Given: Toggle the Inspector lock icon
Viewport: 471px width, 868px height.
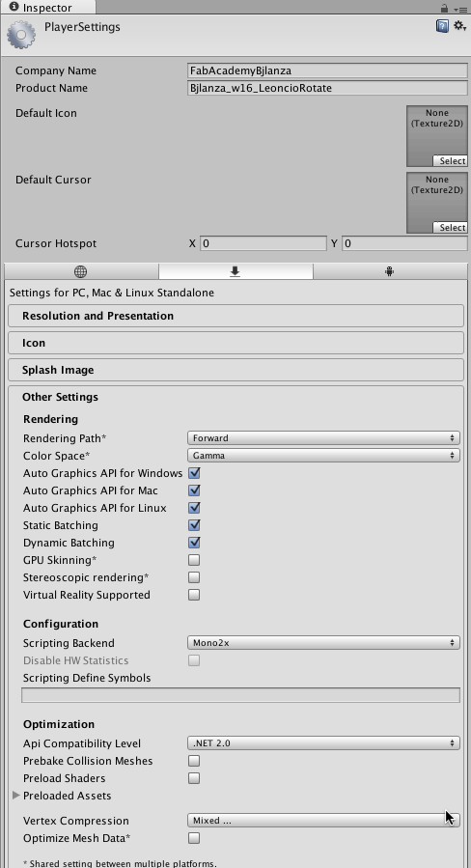Looking at the screenshot, I should point(444,9).
